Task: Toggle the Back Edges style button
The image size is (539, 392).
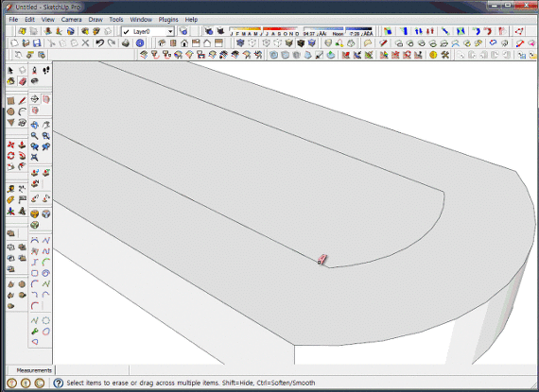Action: pyautogui.click(x=252, y=43)
